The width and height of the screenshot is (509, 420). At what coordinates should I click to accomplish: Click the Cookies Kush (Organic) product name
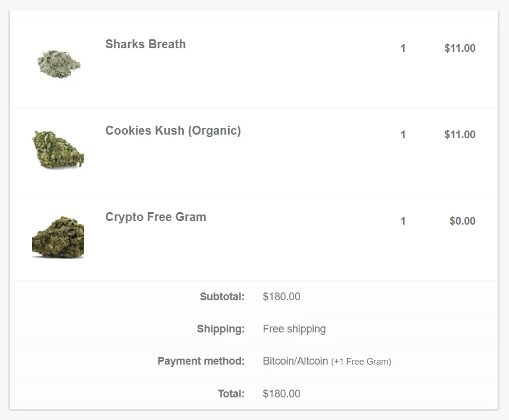[x=173, y=130]
